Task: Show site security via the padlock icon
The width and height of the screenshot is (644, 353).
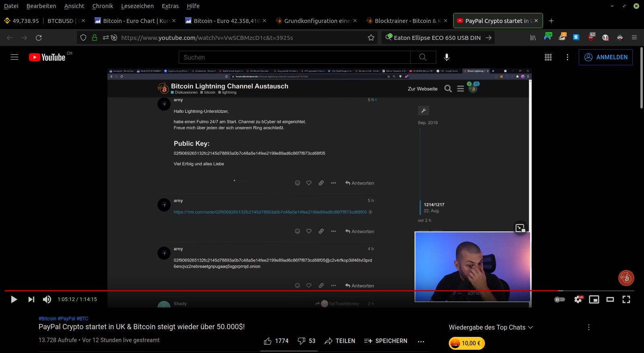Action: click(95, 37)
